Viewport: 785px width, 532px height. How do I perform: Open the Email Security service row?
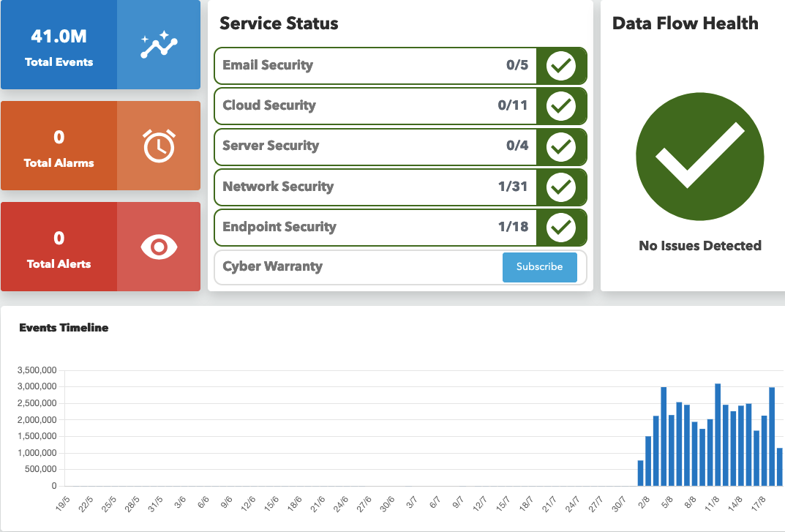tap(400, 66)
